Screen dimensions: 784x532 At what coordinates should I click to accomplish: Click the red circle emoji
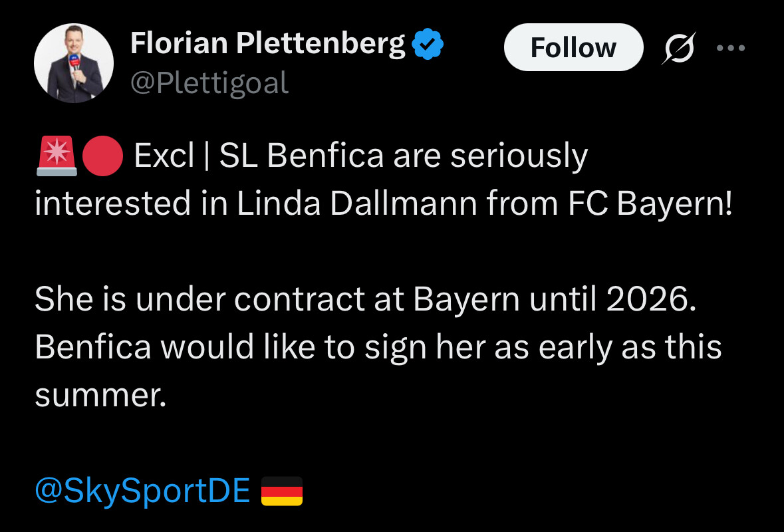pyautogui.click(x=102, y=156)
